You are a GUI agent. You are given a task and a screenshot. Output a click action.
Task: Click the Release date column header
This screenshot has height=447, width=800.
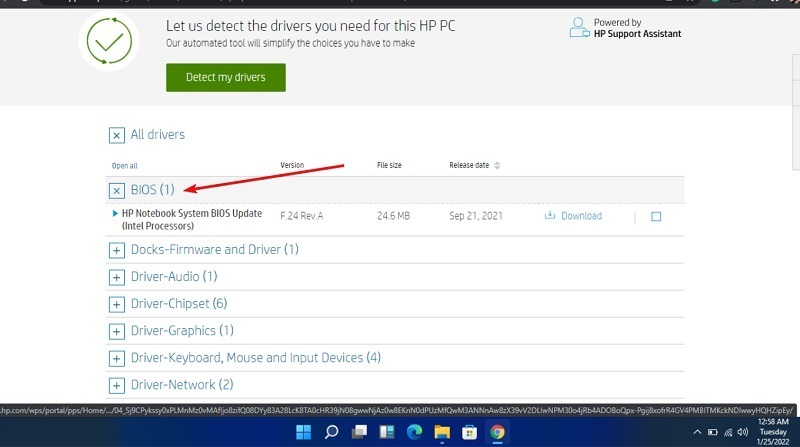(469, 165)
